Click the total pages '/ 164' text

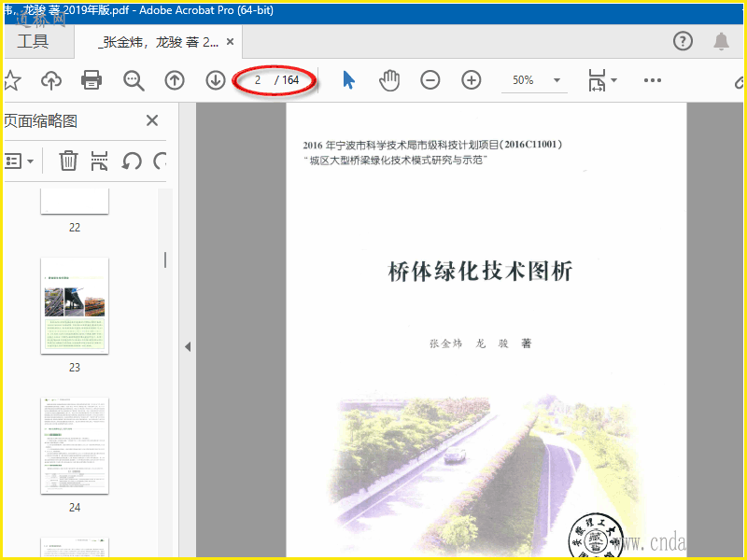click(x=287, y=80)
